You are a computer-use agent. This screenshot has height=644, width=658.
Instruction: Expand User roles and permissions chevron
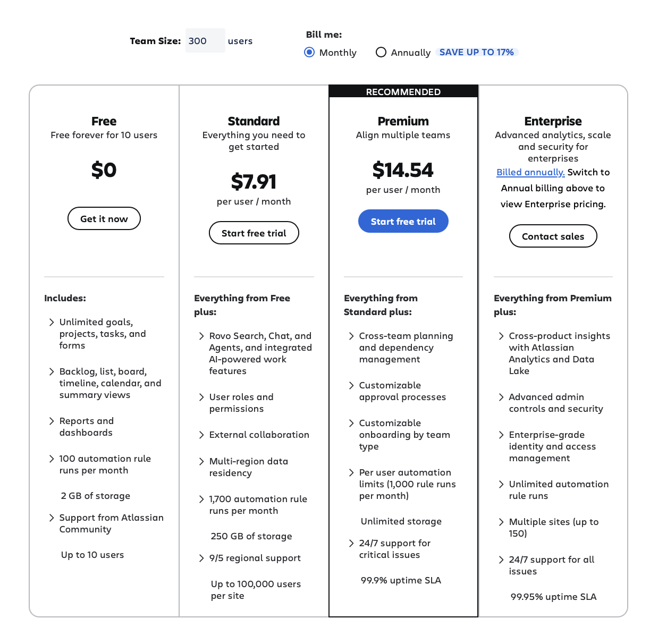pyautogui.click(x=201, y=397)
